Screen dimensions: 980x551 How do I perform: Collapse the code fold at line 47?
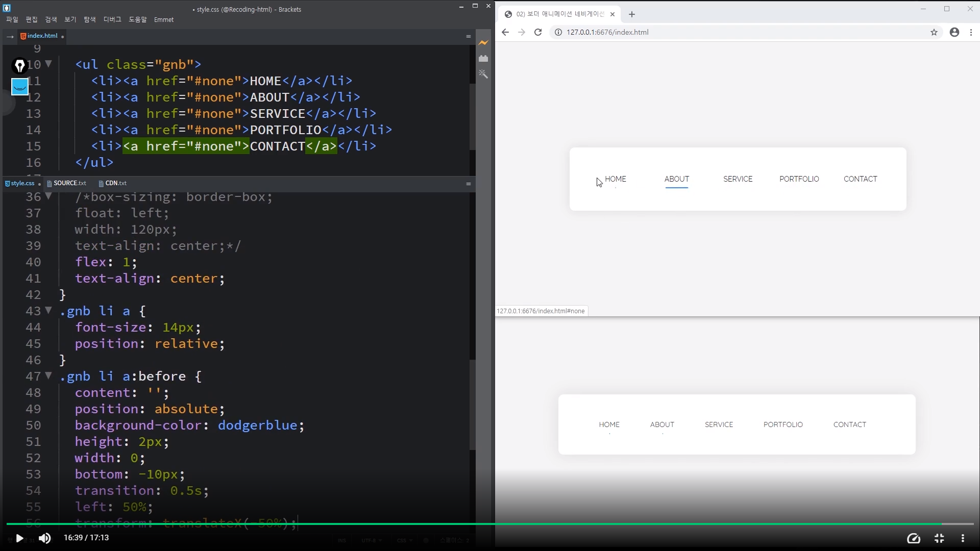(48, 375)
